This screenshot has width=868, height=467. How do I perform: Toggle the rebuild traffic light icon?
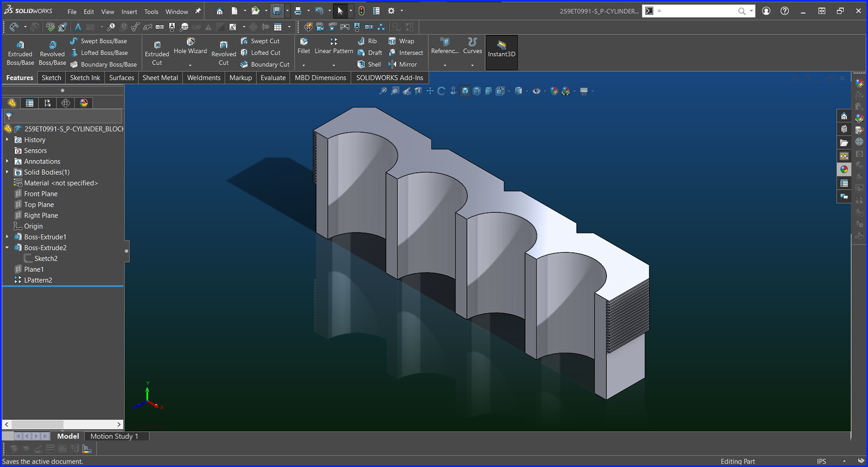[361, 11]
